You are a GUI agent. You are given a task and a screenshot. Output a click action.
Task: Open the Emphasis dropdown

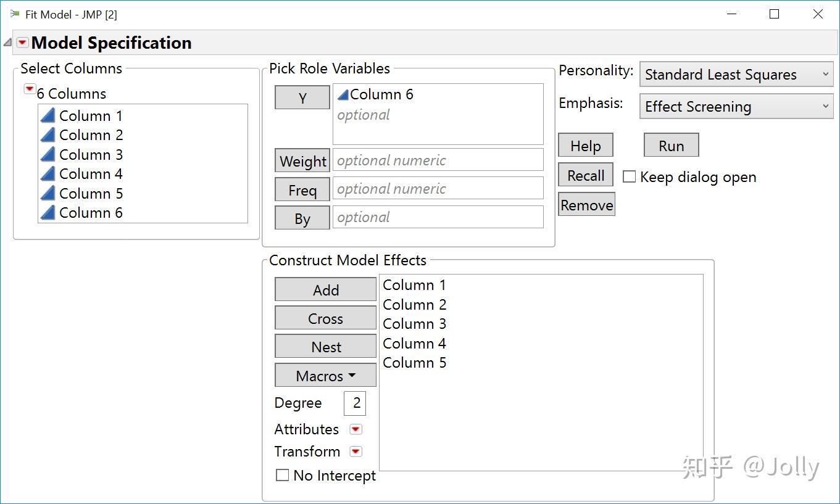[x=736, y=107]
